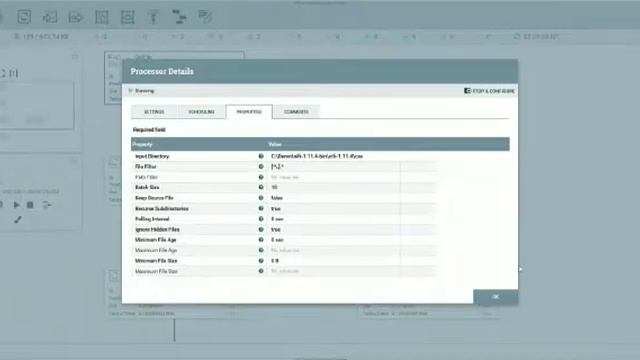Click the Polling Interval value
Screen dimensions: 640x360
tap(277, 219)
